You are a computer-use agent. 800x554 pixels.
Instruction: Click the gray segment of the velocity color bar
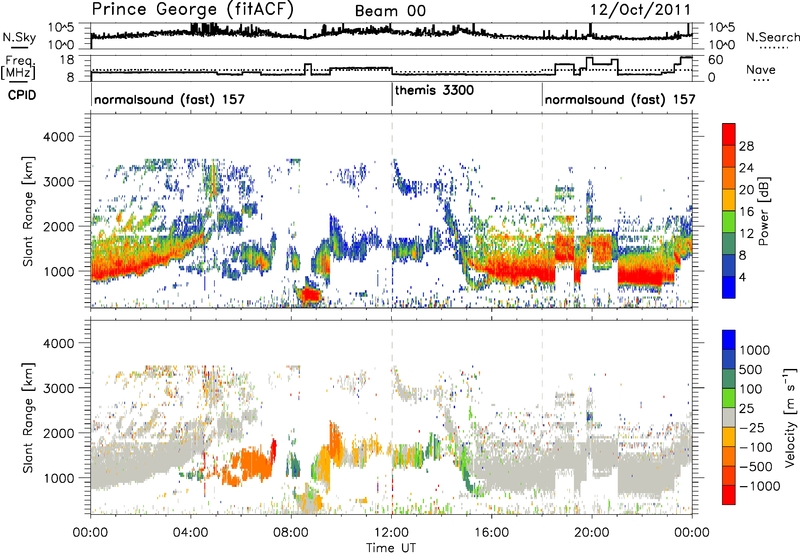click(x=729, y=417)
